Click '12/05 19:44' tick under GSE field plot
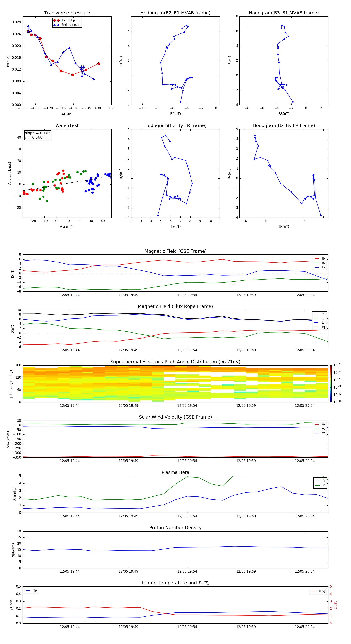This screenshot has height=644, width=351. pyautogui.click(x=70, y=295)
